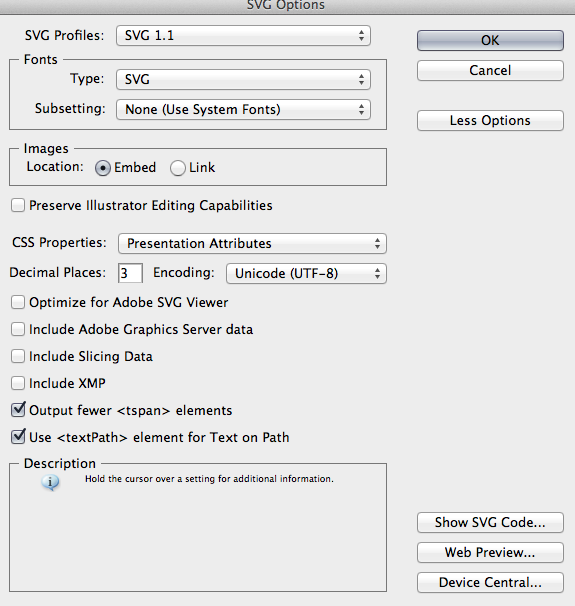Click the Cancel button
The image size is (575, 606).
tap(490, 70)
